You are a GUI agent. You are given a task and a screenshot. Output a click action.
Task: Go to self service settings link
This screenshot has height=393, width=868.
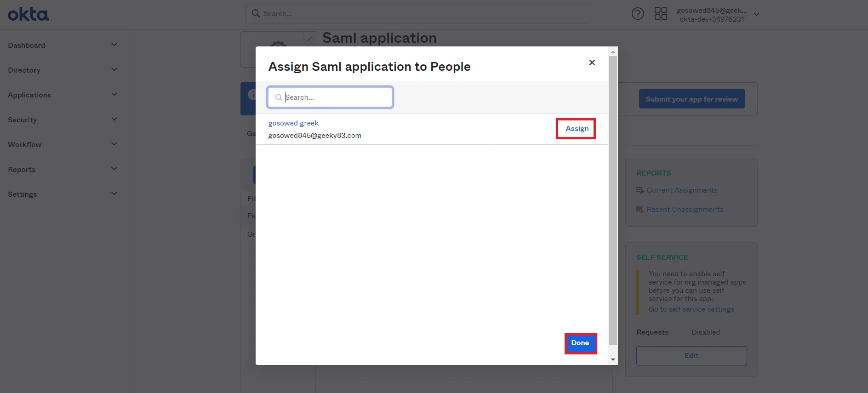click(x=691, y=309)
